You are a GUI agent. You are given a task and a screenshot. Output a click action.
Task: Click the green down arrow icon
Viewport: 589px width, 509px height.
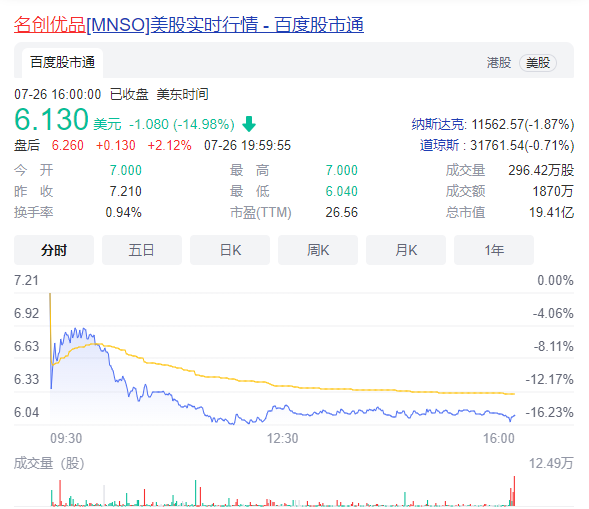point(249,124)
